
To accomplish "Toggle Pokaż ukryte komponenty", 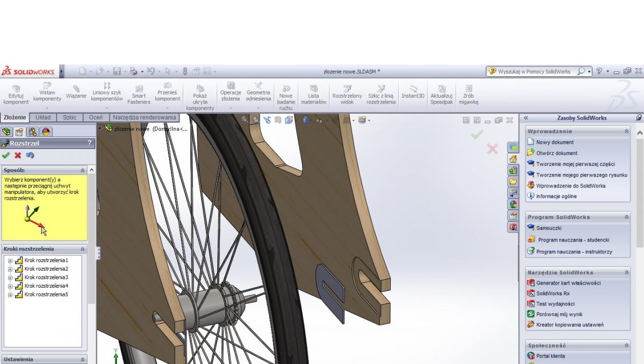I will 200,96.
